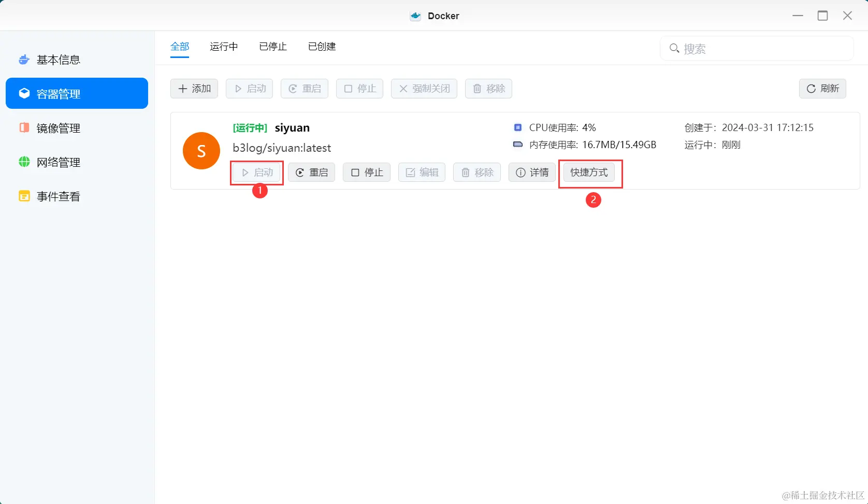
Task: Click the 添加 button in the toolbar
Action: (194, 89)
